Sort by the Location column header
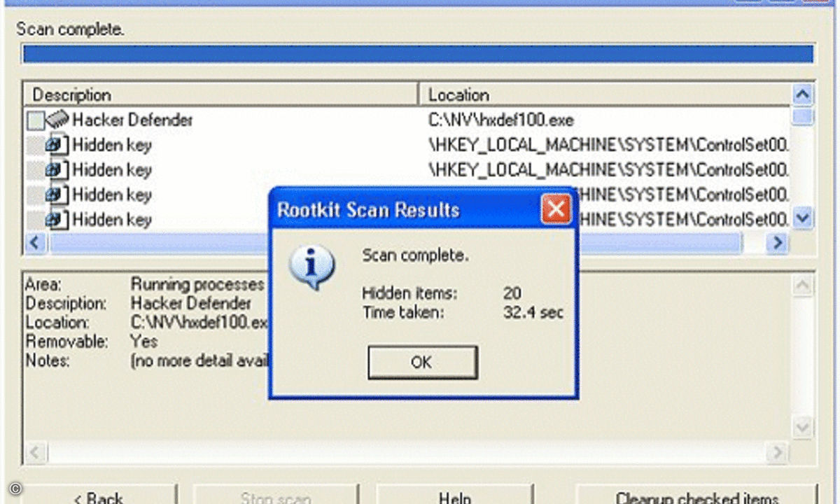The image size is (840, 504). click(605, 94)
